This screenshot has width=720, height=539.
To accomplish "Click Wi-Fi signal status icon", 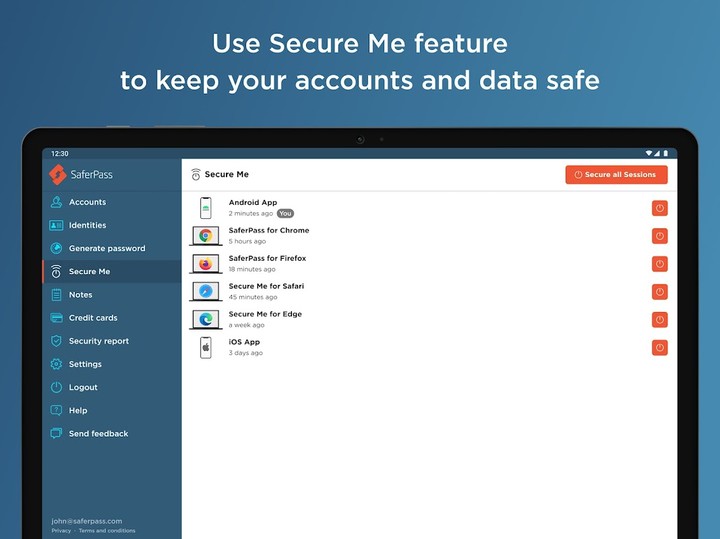I will pyautogui.click(x=649, y=153).
